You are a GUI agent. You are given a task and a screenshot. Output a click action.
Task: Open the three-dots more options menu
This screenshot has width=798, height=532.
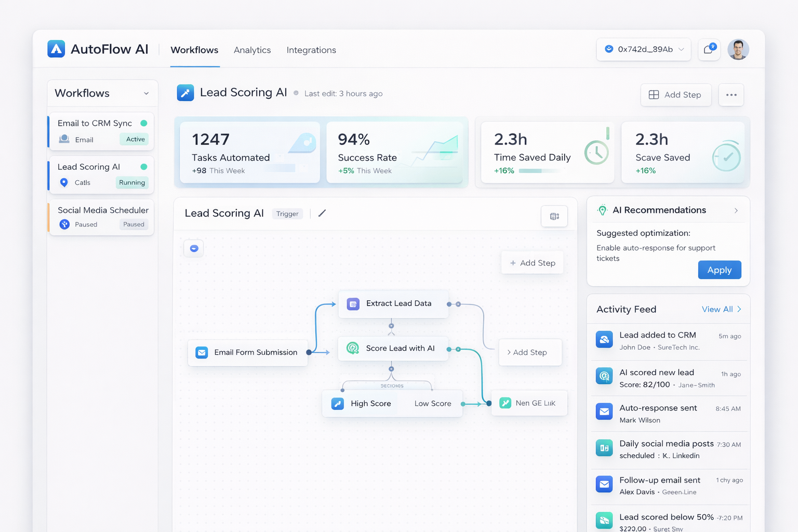click(x=731, y=95)
